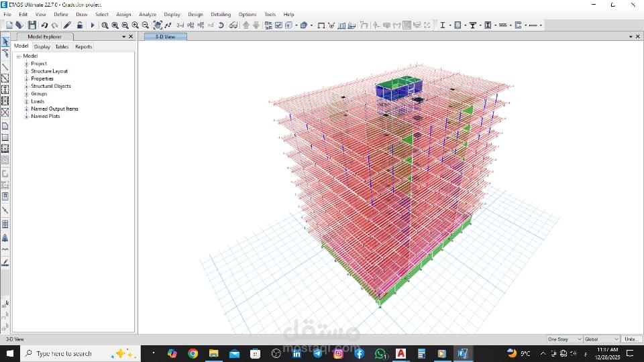Open the Set Display Options checkbox icon

tap(278, 25)
